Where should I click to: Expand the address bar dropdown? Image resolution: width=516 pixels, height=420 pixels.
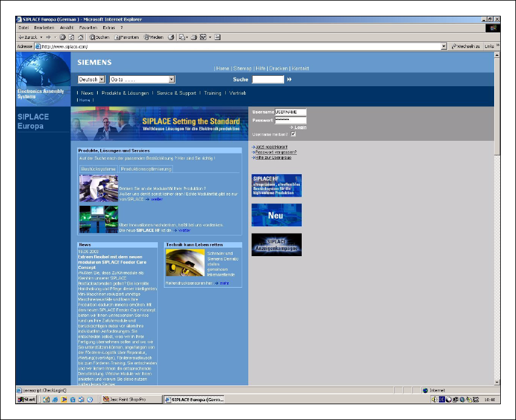(x=444, y=46)
